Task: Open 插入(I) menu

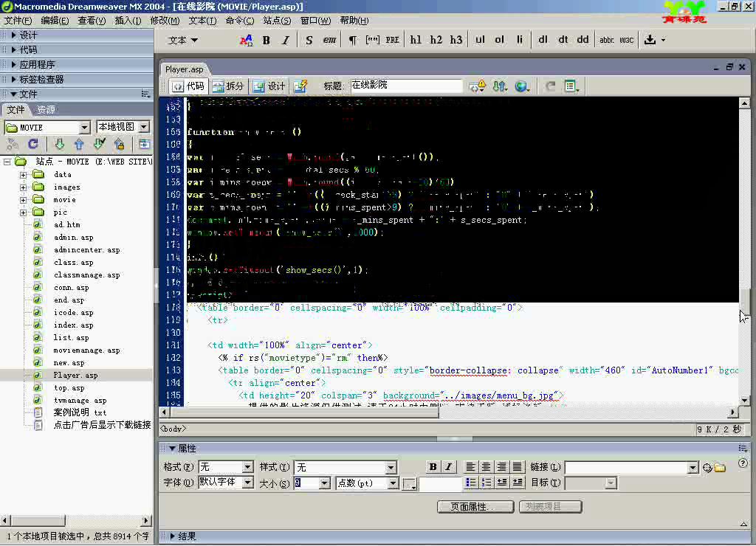Action: [x=128, y=20]
